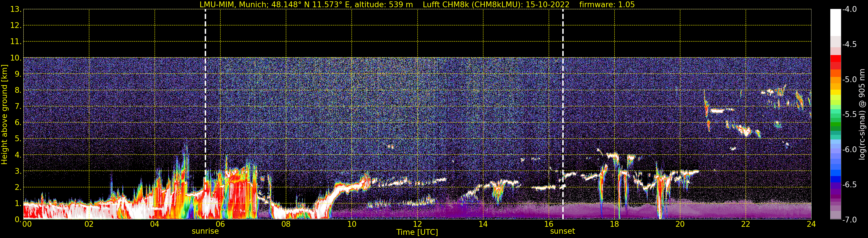The image size is (868, 238).
Task: Click the station title 'LMU-MIM, Munich'
Action: (233, 5)
